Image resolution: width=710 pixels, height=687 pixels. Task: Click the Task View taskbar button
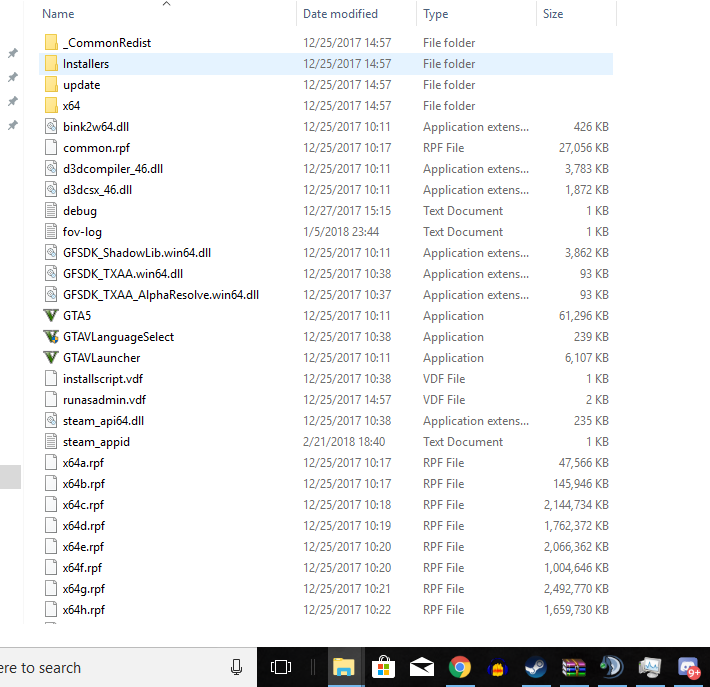(281, 668)
